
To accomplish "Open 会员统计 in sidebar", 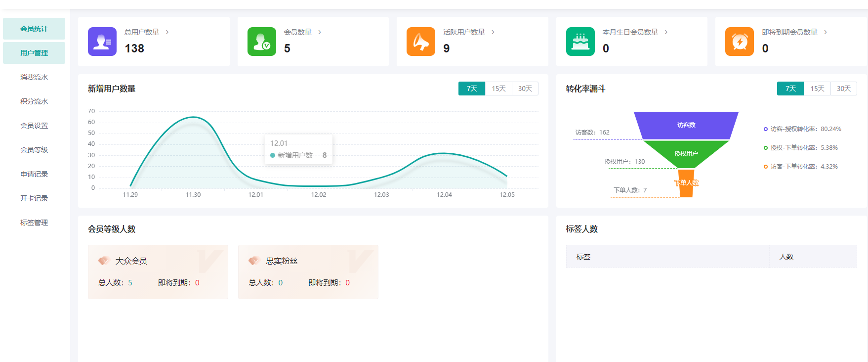I will click(x=34, y=29).
